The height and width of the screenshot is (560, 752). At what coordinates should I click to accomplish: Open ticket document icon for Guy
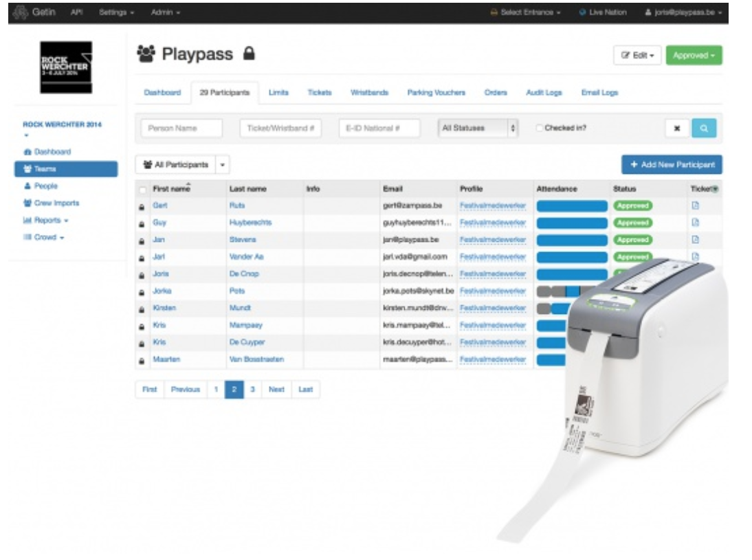tap(696, 223)
